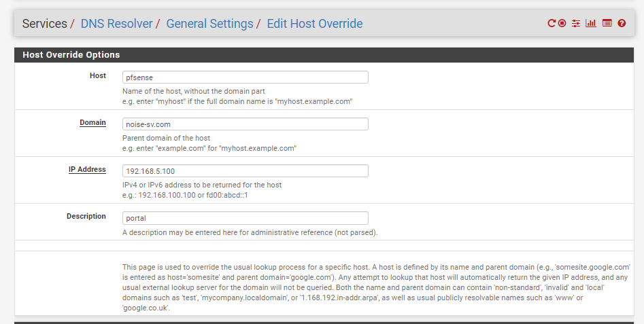Go to DNS Resolver breadcrumb
The height and width of the screenshot is (324, 644).
pos(117,24)
